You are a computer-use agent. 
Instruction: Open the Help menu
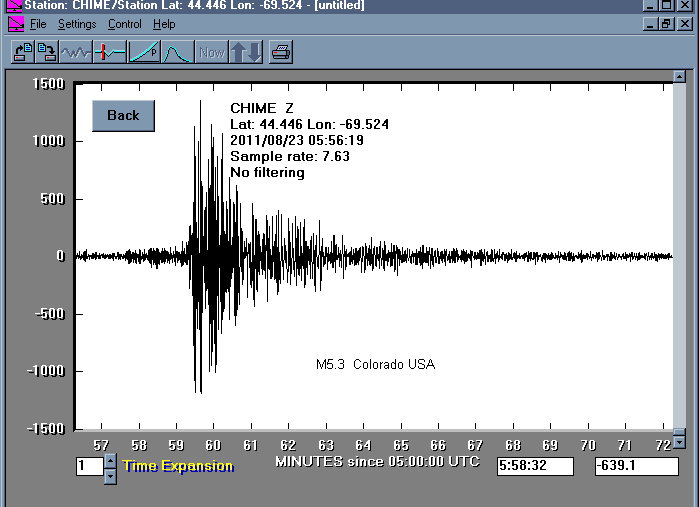[165, 24]
